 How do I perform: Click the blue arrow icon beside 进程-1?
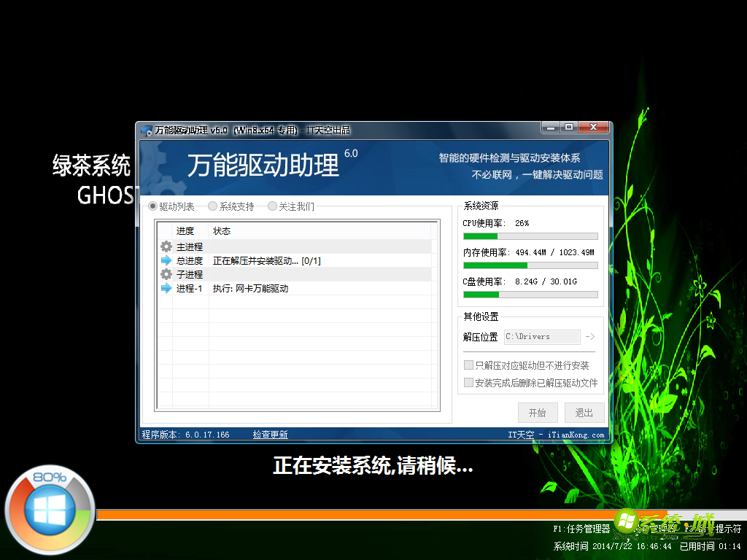click(x=166, y=288)
